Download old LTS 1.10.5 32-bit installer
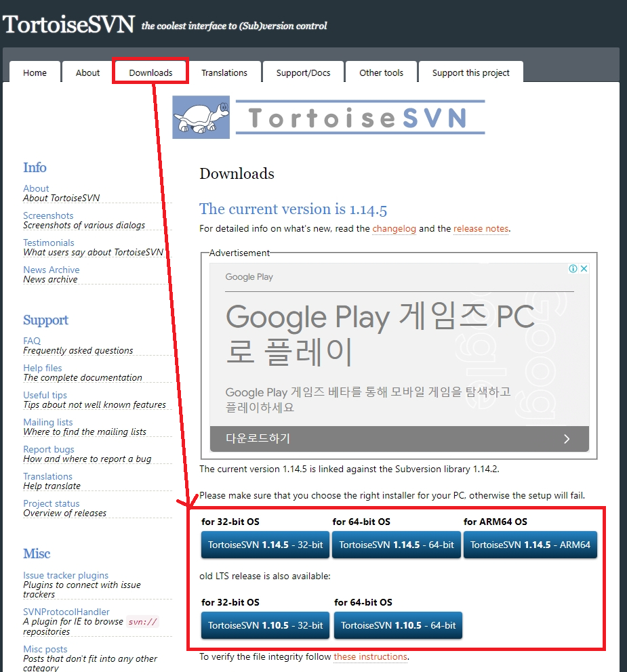This screenshot has width=627, height=672. tap(265, 625)
